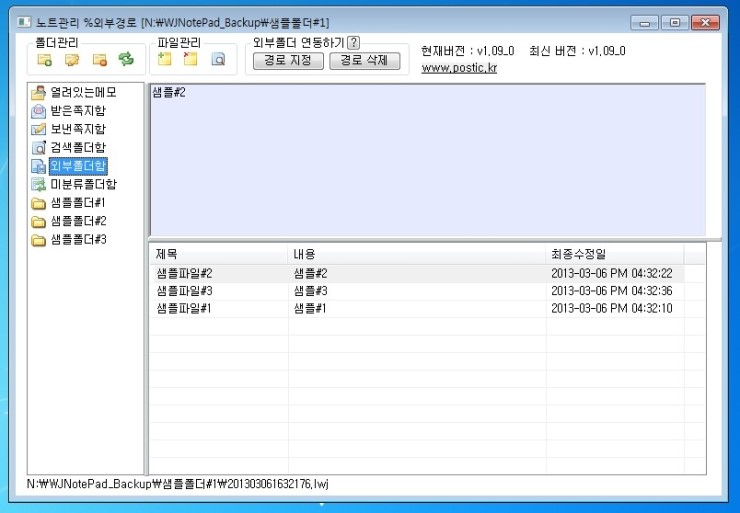Click the 샘플폴더#1 folder icon
This screenshot has width=740, height=513.
[x=38, y=203]
